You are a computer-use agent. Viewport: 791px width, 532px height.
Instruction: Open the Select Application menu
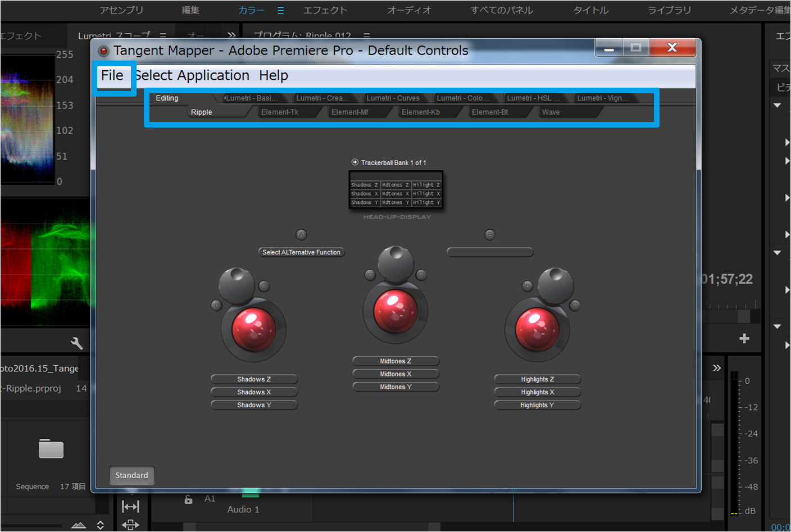(x=192, y=75)
